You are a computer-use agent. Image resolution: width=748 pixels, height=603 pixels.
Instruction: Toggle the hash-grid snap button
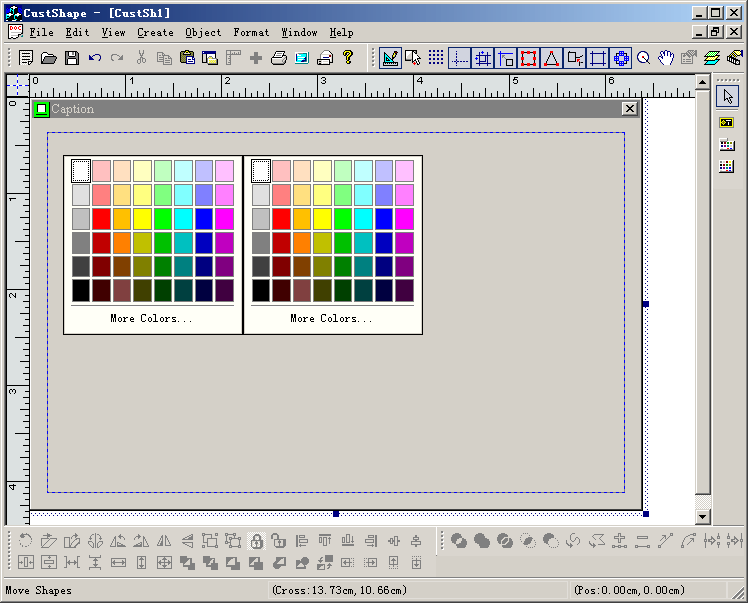click(x=483, y=58)
